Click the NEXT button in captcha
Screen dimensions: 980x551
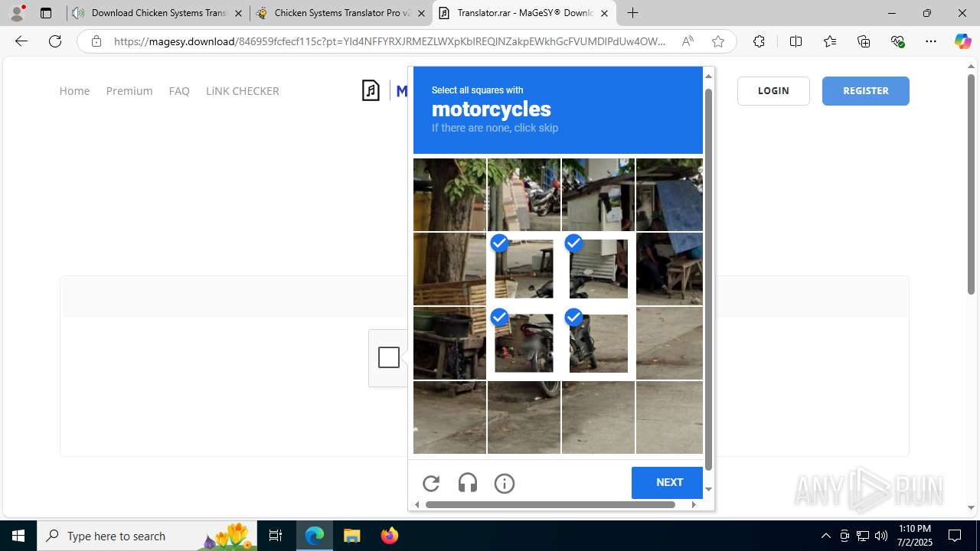[667, 483]
